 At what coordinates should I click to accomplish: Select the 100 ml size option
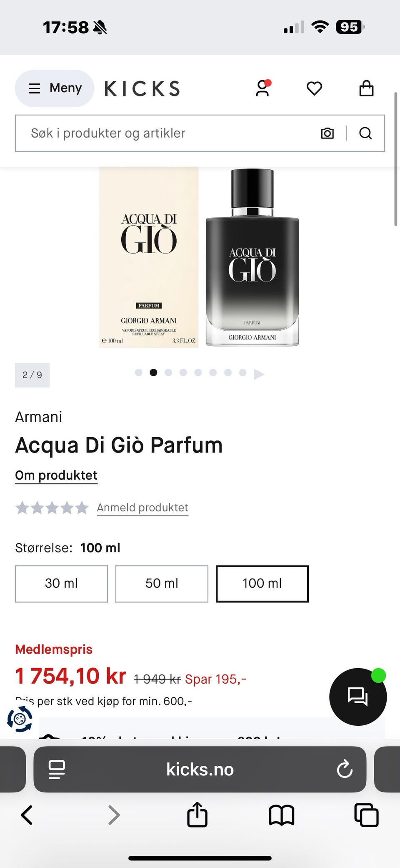262,584
